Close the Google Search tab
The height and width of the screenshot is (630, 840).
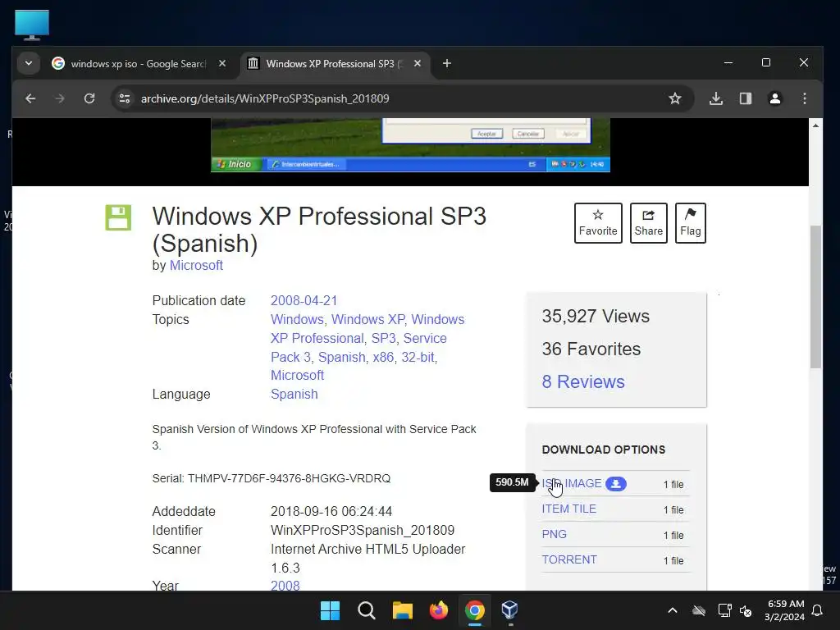point(222,64)
